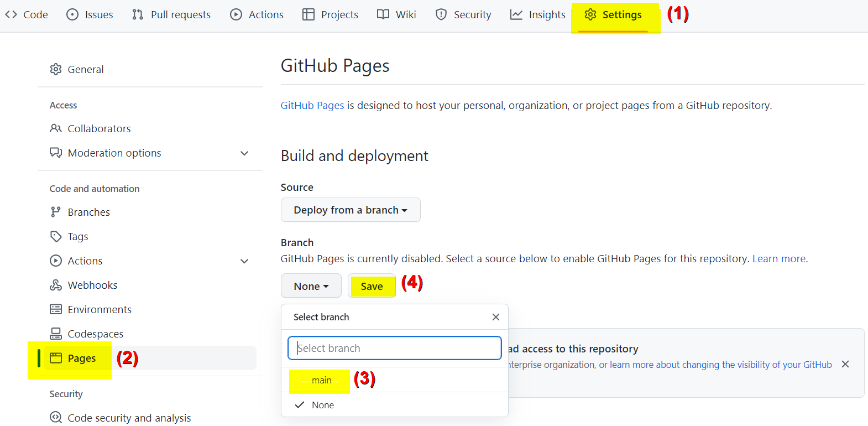Click the Tags tag icon
The width and height of the screenshot is (868, 426).
(x=56, y=236)
